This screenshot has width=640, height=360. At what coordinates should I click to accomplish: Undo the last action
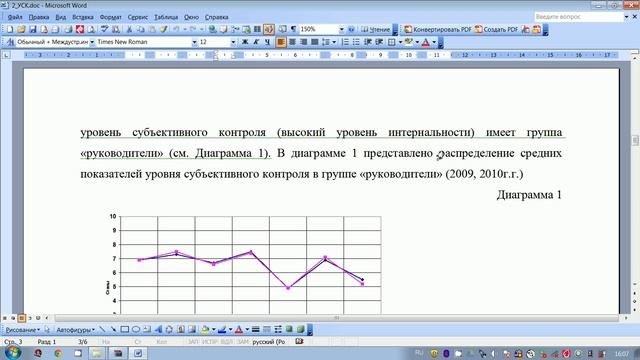click(x=176, y=29)
